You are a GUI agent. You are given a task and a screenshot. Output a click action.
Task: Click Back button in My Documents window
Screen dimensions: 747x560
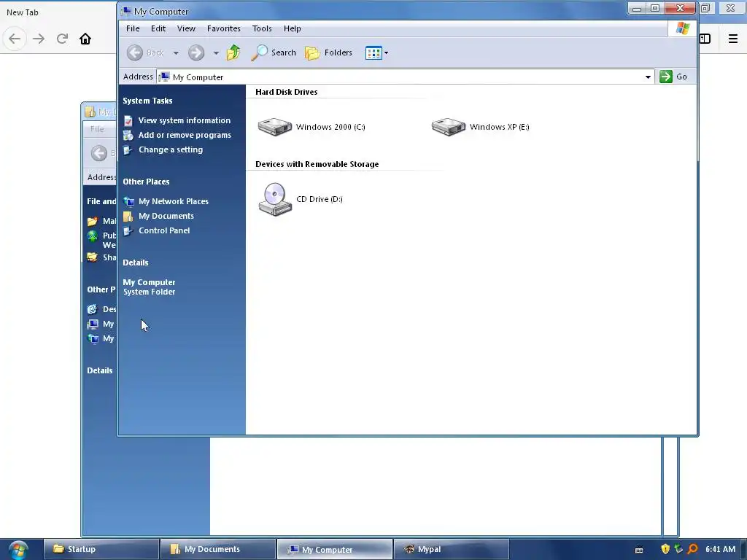point(99,153)
